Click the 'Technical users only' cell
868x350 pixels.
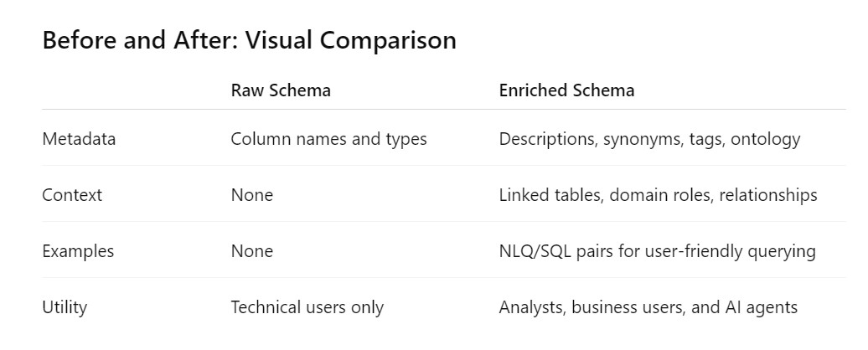307,307
